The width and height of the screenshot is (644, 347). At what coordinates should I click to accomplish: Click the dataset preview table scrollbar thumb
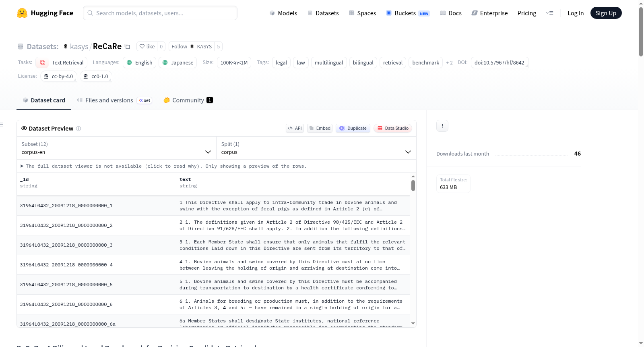click(413, 185)
